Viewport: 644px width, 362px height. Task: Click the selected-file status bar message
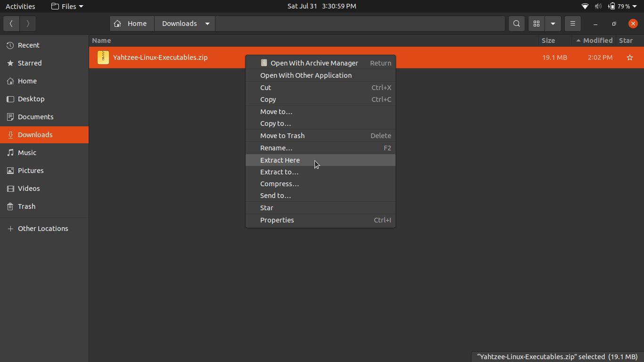coord(557,357)
